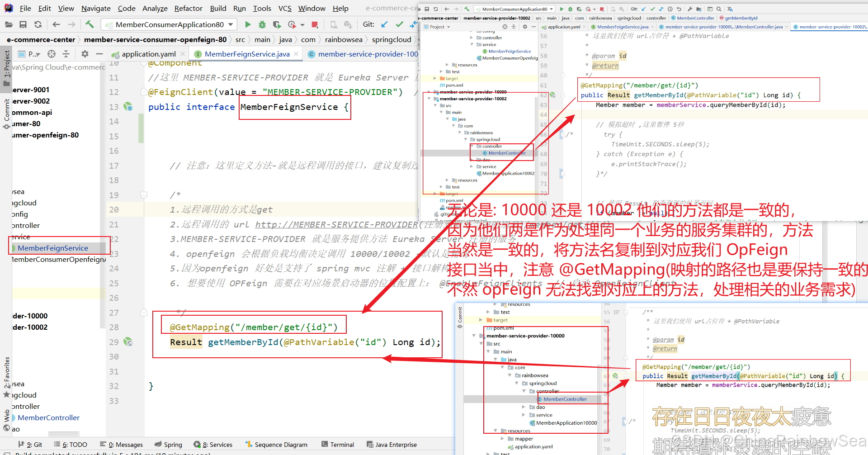Open Project view type dropdown arrow
Image resolution: width=868 pixels, height=455 pixels.
tap(38, 54)
